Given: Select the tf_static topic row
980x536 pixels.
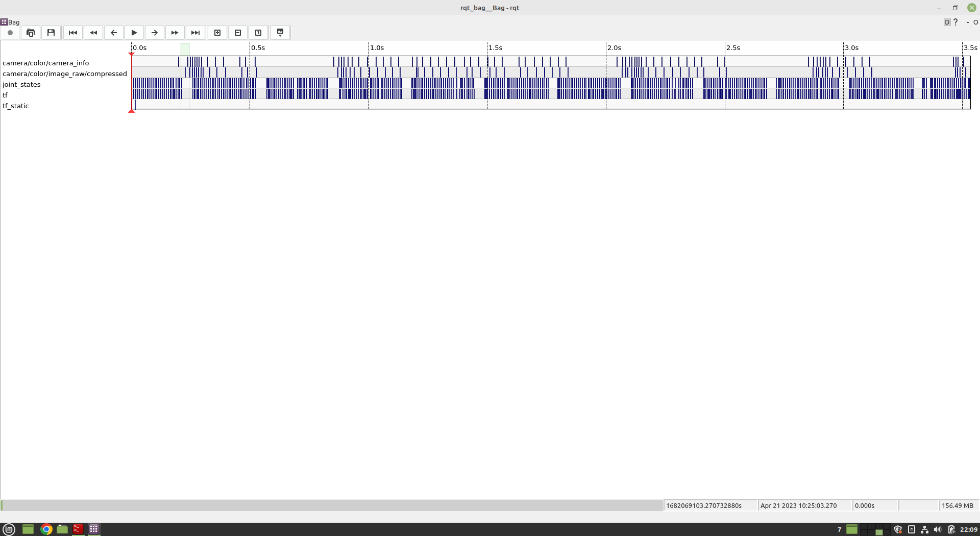Looking at the screenshot, I should pyautogui.click(x=16, y=106).
